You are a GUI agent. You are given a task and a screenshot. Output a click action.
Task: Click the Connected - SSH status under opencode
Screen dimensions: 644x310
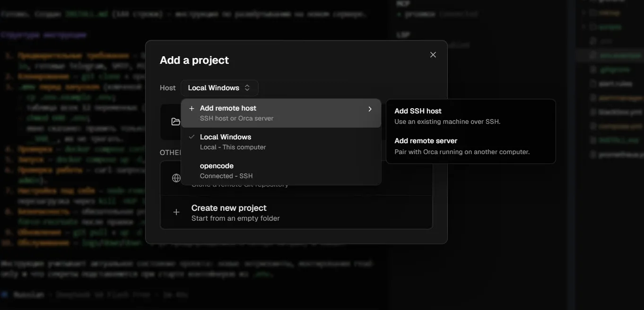[226, 176]
